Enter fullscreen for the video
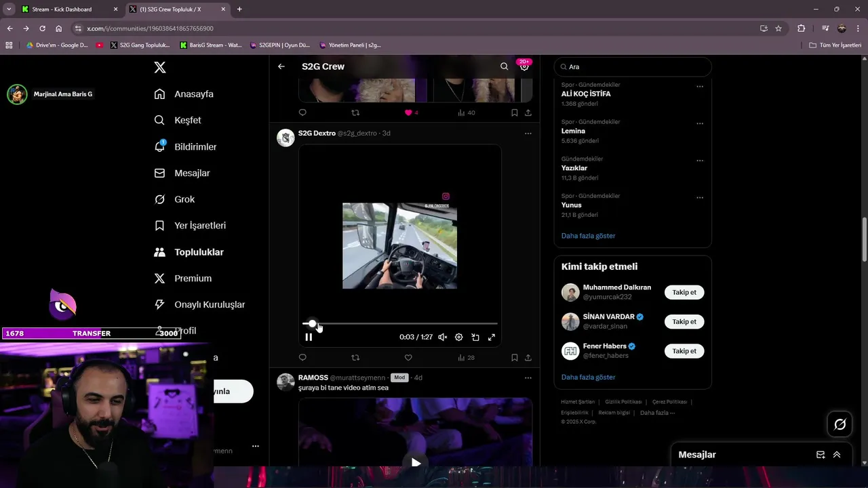This screenshot has height=488, width=868. 492,337
